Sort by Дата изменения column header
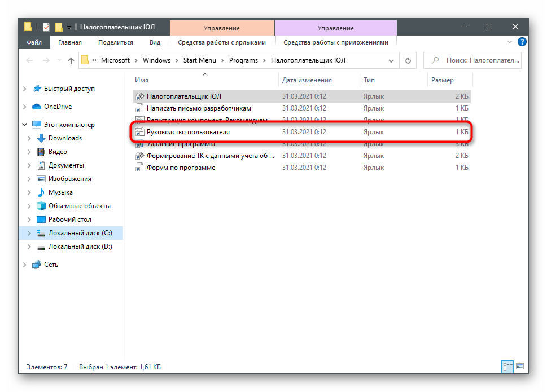547x392 pixels. click(x=307, y=80)
